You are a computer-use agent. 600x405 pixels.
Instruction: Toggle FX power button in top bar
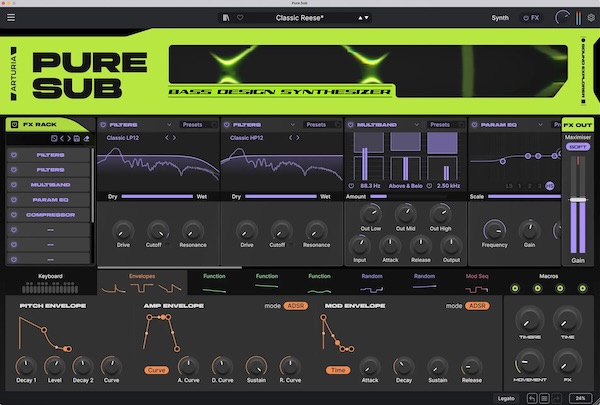526,18
